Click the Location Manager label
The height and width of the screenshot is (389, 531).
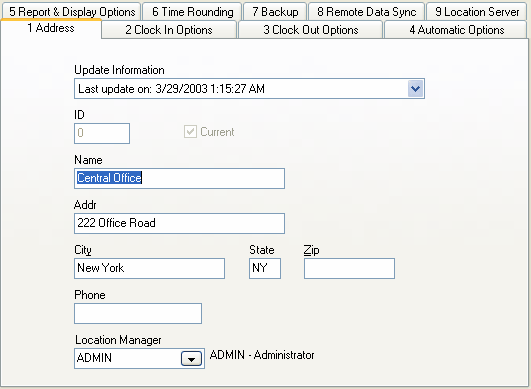coord(118,340)
